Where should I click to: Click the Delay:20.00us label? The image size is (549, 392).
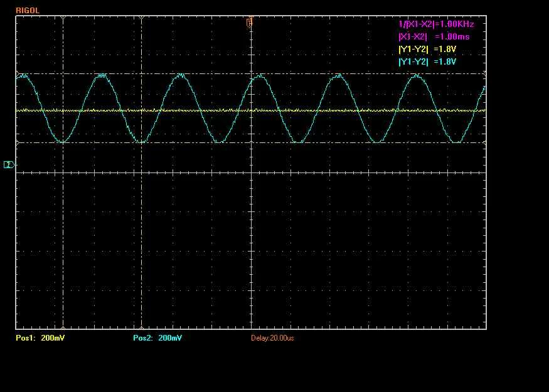[x=272, y=338]
